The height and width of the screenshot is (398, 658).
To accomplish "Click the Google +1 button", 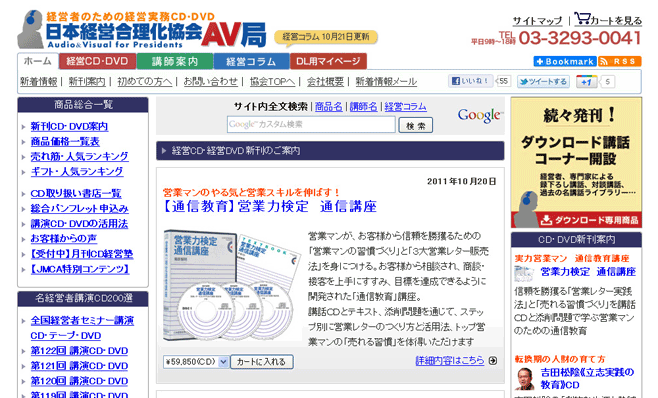I will click(x=586, y=82).
